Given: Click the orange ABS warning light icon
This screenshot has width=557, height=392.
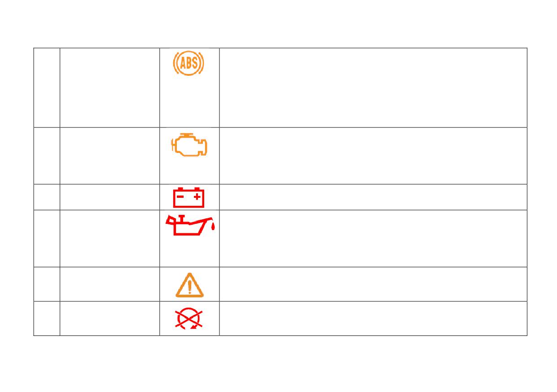Looking at the screenshot, I should 189,63.
